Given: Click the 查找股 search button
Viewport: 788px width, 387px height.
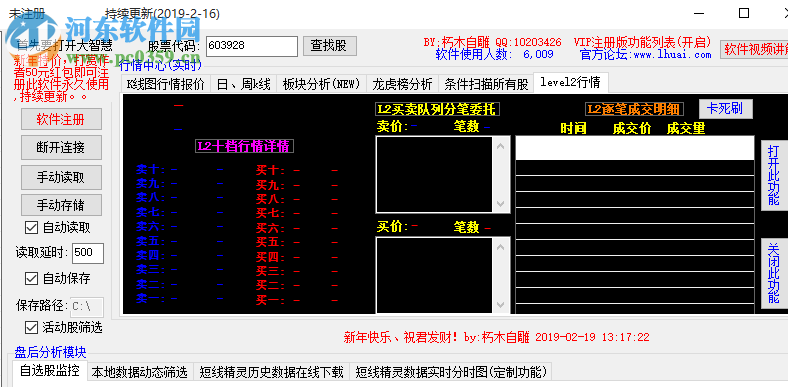Looking at the screenshot, I should pyautogui.click(x=330, y=46).
